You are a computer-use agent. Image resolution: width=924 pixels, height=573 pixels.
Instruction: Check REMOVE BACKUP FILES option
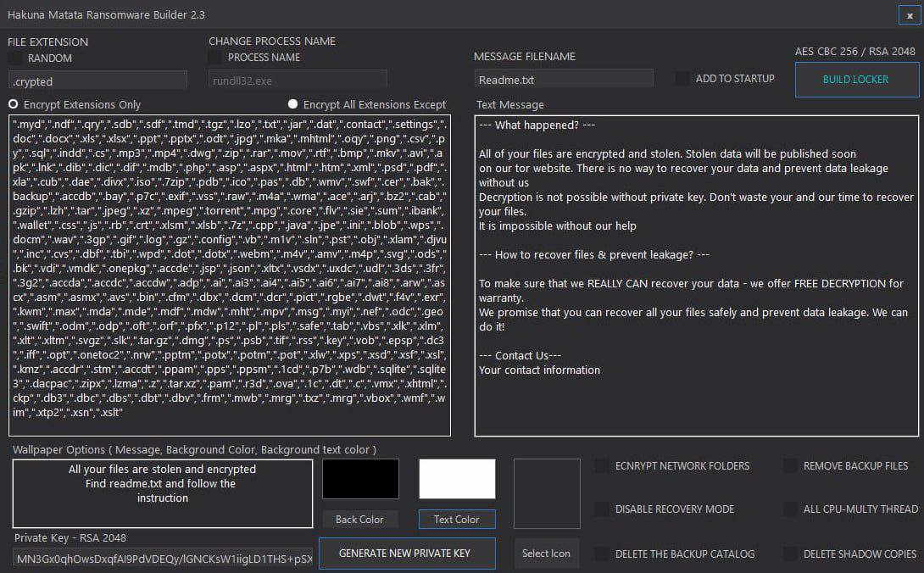(x=790, y=465)
